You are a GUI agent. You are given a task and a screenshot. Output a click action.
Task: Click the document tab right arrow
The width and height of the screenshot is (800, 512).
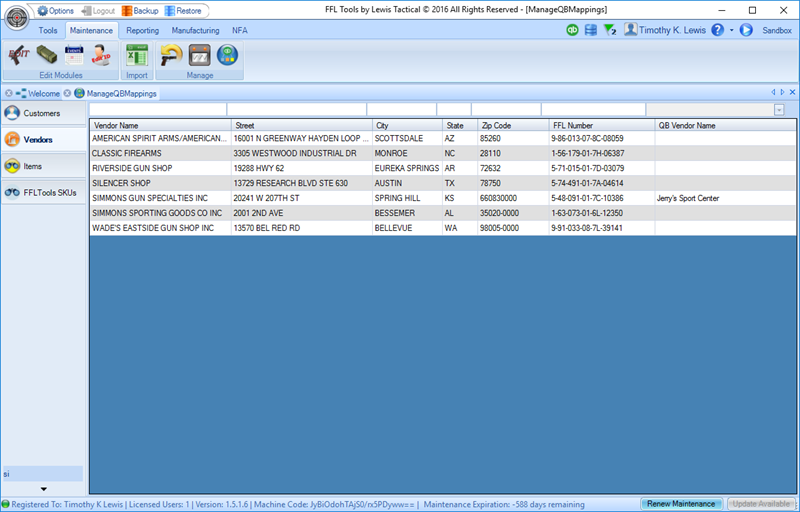click(x=782, y=92)
